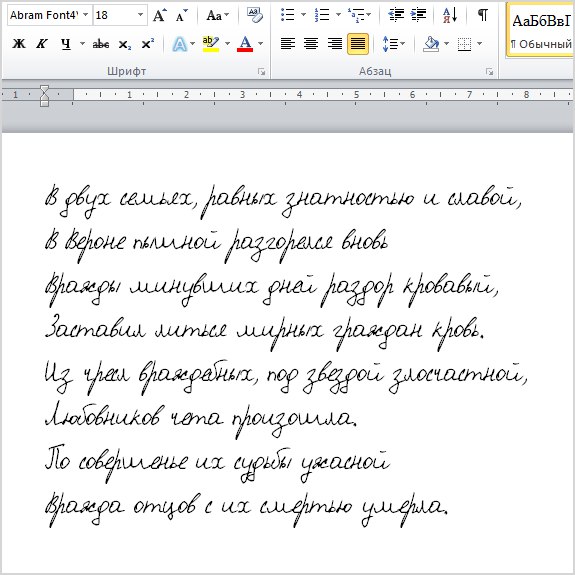The image size is (575, 575).
Task: Increase font size with Grow Font icon
Action: pyautogui.click(x=159, y=15)
